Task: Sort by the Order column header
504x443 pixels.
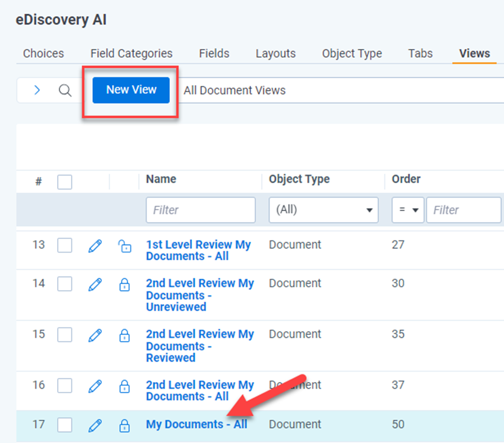Action: pyautogui.click(x=406, y=179)
